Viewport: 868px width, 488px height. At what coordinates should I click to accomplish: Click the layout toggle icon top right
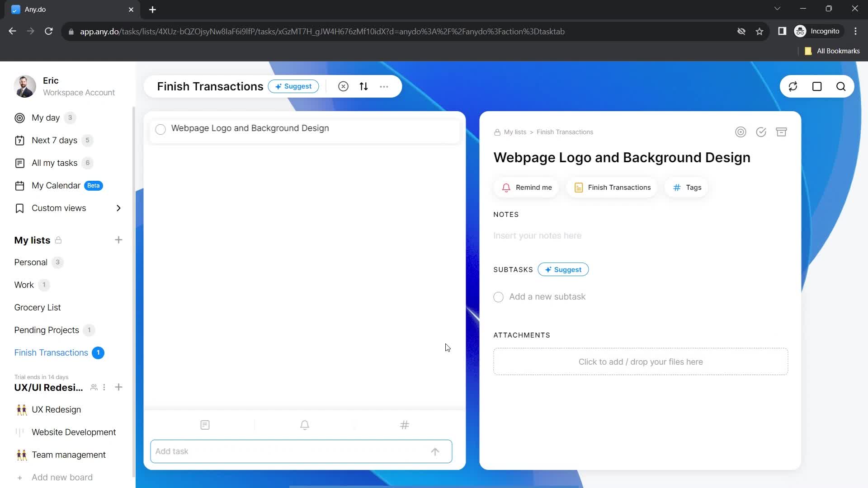coord(817,86)
